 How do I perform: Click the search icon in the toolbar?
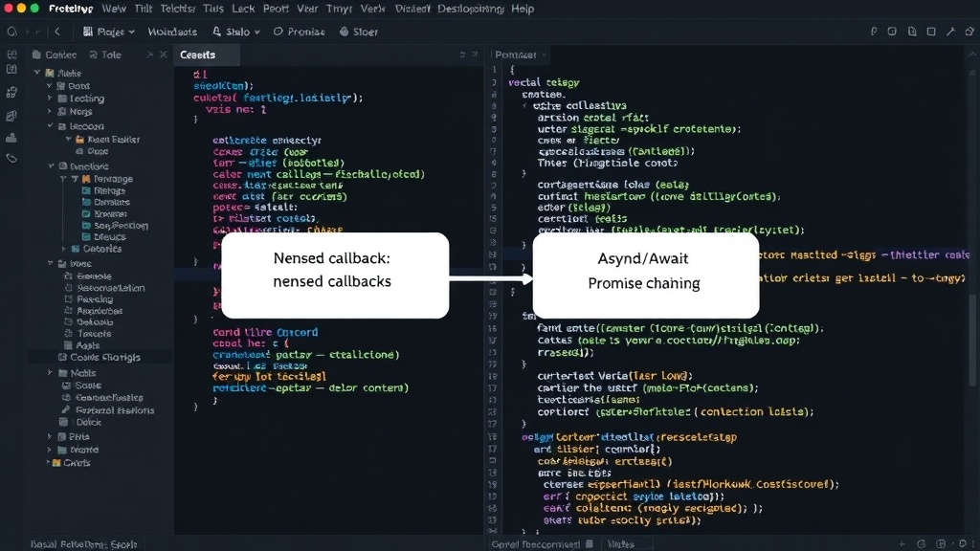coord(11,32)
